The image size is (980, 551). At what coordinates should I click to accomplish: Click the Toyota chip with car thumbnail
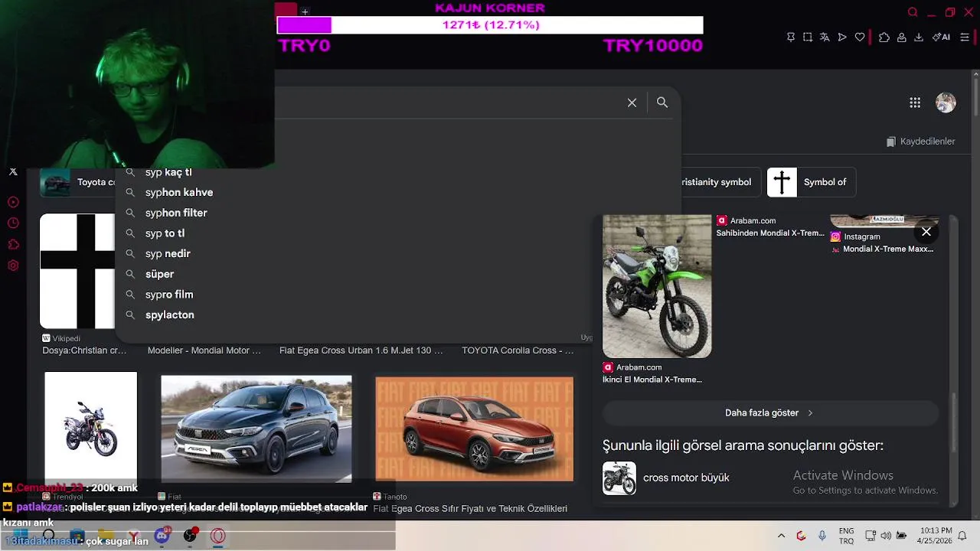pos(77,182)
